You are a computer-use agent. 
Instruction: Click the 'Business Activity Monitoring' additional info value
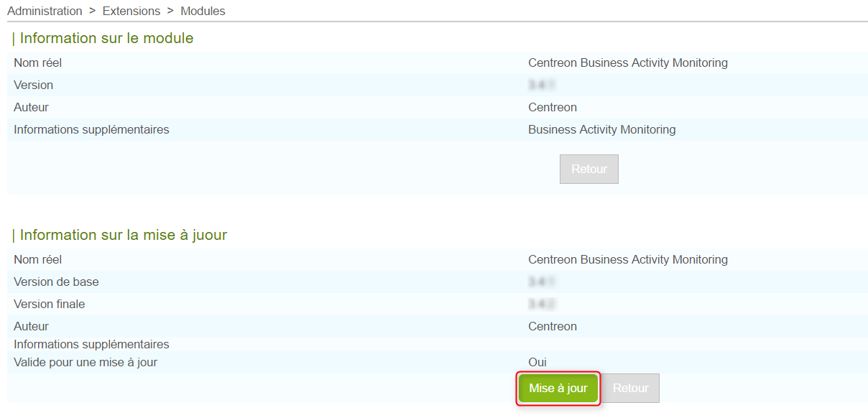[601, 129]
